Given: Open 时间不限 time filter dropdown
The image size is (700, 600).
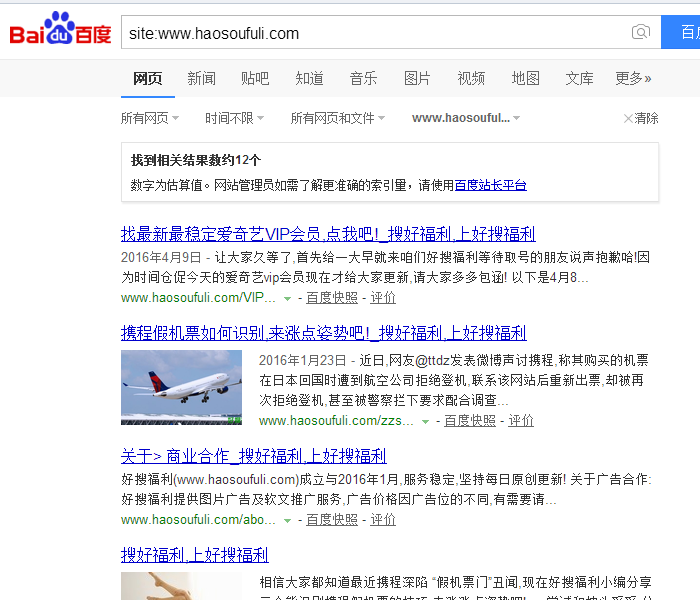Looking at the screenshot, I should [234, 118].
